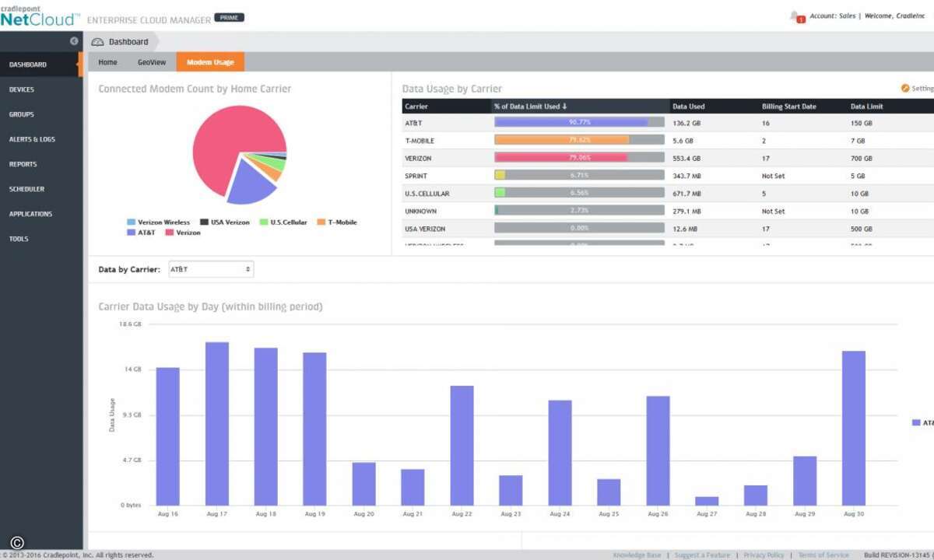Open Alerts & Logs section

point(41,139)
